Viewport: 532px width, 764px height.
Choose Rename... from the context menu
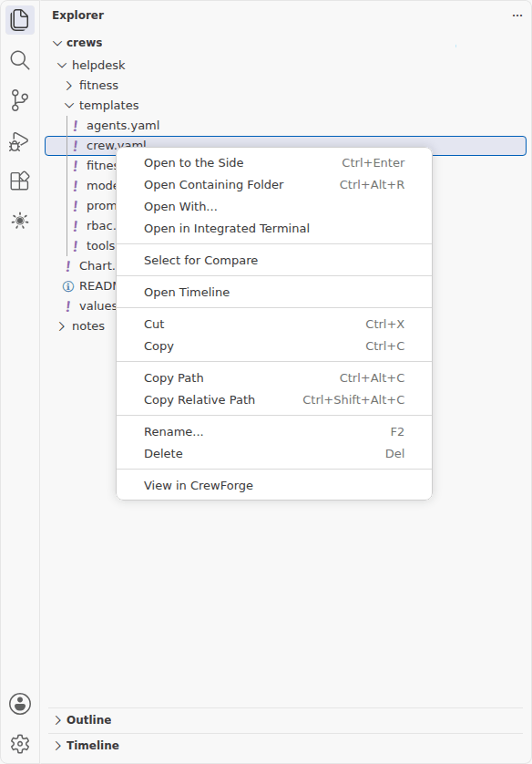[x=274, y=432]
